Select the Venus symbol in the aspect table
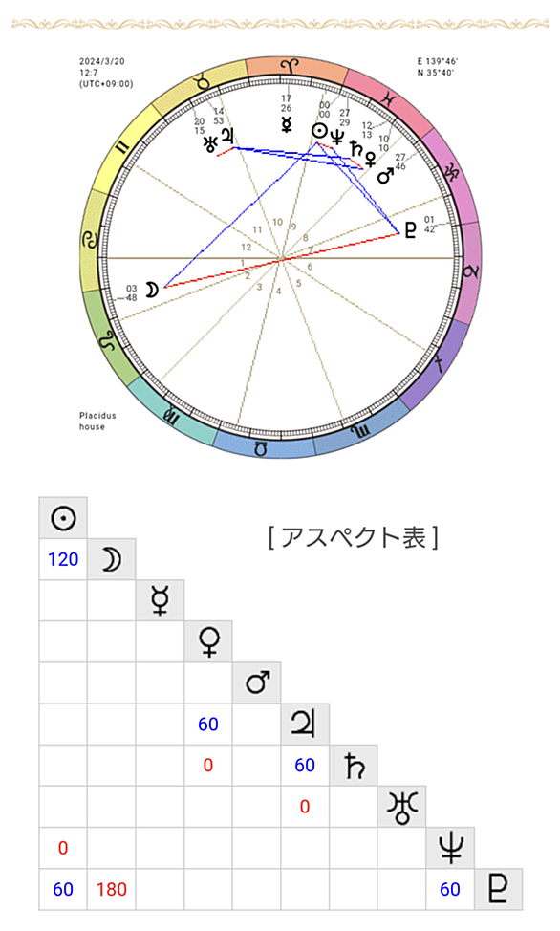560x931 pixels. (208, 641)
